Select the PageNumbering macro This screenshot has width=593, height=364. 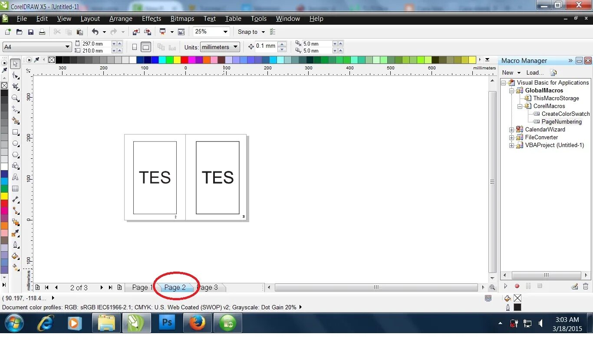[561, 122]
